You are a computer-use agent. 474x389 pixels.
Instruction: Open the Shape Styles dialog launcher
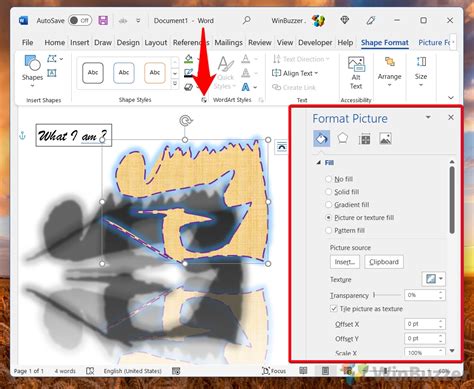click(204, 100)
